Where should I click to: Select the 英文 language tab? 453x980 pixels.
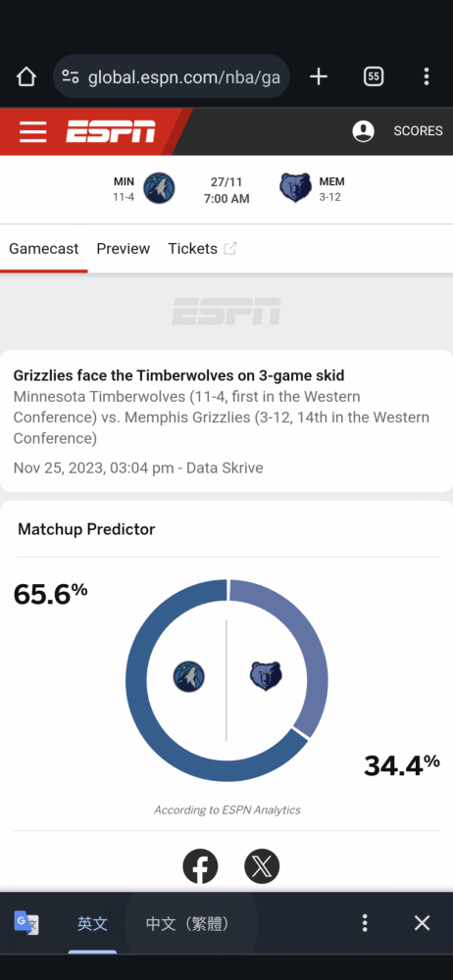click(x=92, y=924)
